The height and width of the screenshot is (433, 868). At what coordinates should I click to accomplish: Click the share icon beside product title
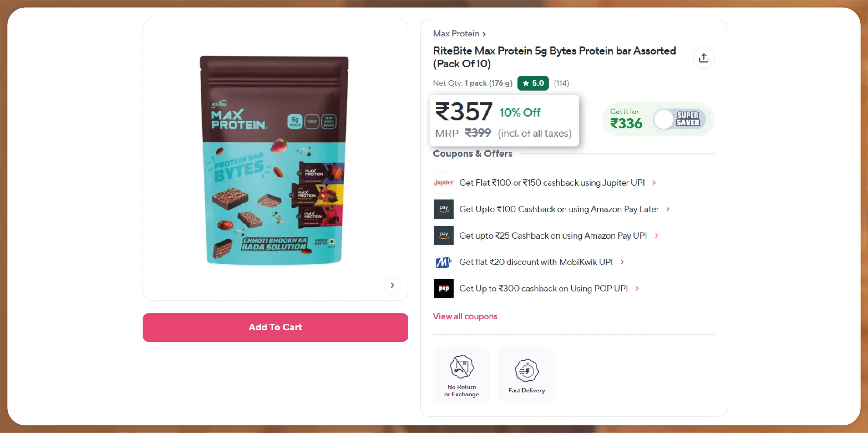coord(703,58)
